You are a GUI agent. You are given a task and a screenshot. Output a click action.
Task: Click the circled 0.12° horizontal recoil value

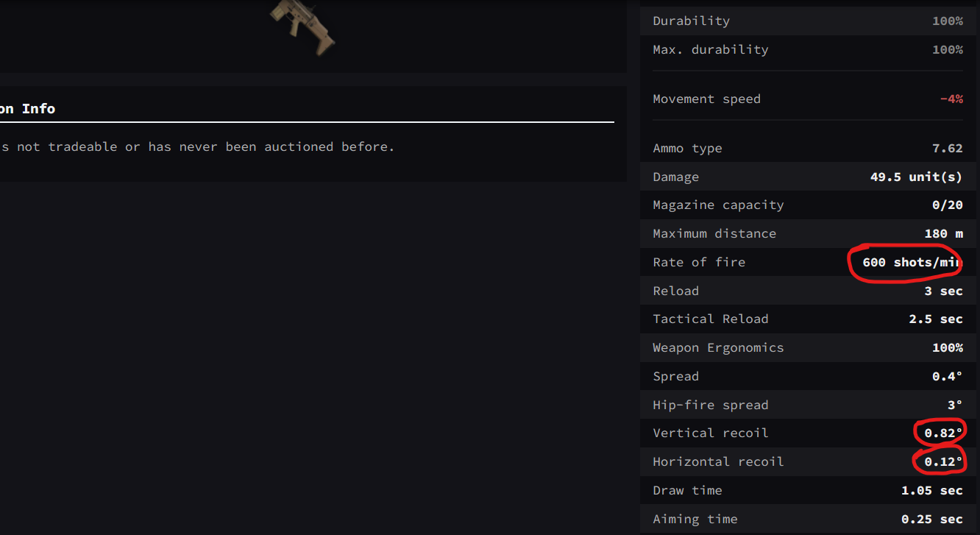pyautogui.click(x=943, y=462)
